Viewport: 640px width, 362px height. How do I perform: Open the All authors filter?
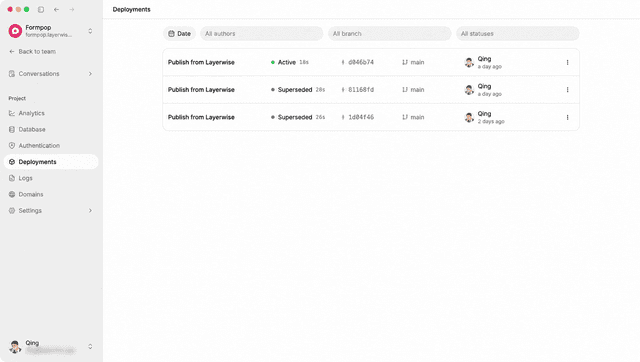[x=261, y=33]
